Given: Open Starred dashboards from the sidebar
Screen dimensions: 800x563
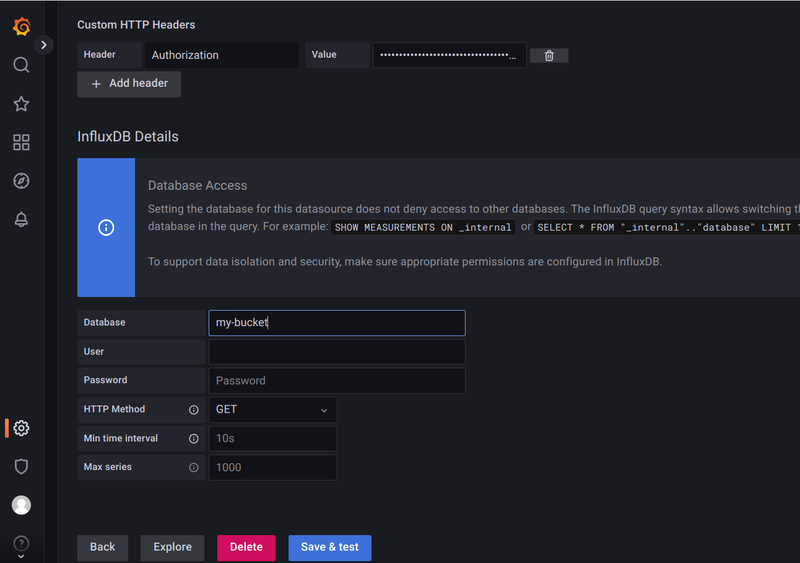Looking at the screenshot, I should click(21, 104).
